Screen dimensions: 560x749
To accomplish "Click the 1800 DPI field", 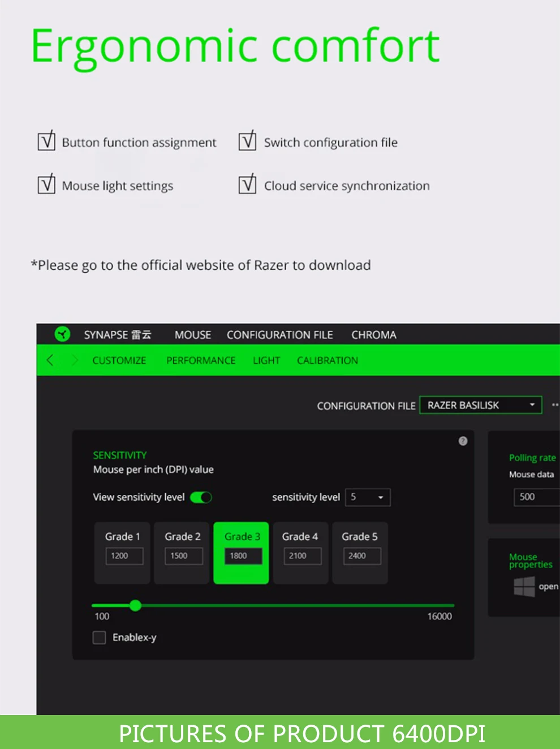I will (x=243, y=556).
